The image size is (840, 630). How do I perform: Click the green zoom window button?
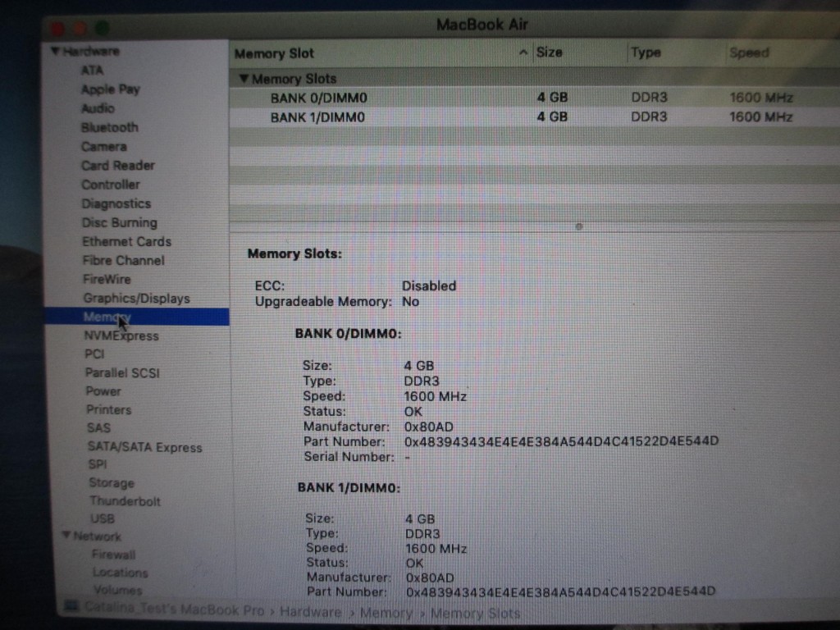point(102,27)
